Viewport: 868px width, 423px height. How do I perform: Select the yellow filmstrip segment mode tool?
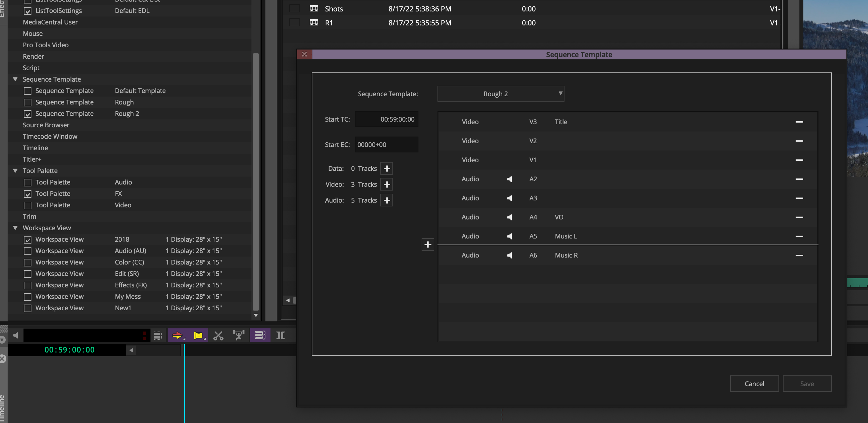[x=198, y=335]
